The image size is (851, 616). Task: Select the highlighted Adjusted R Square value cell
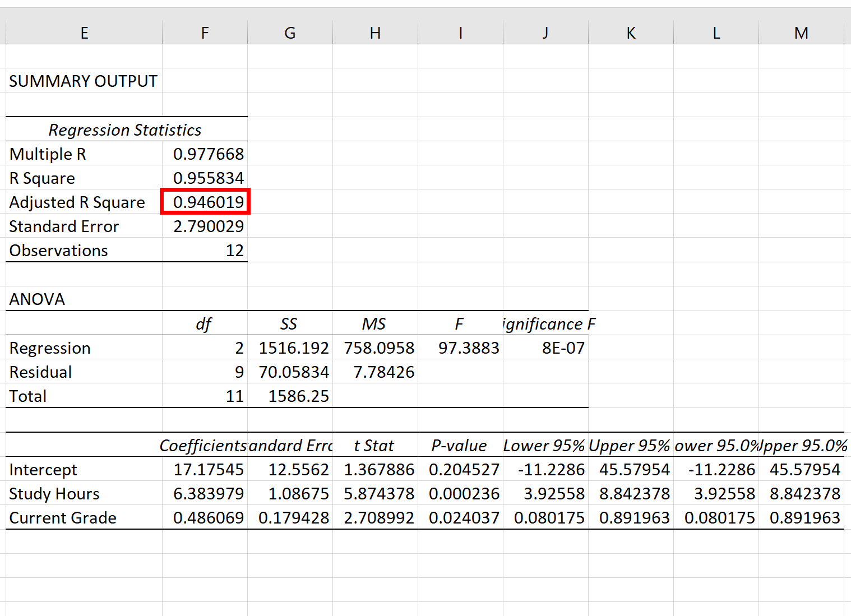pos(205,202)
